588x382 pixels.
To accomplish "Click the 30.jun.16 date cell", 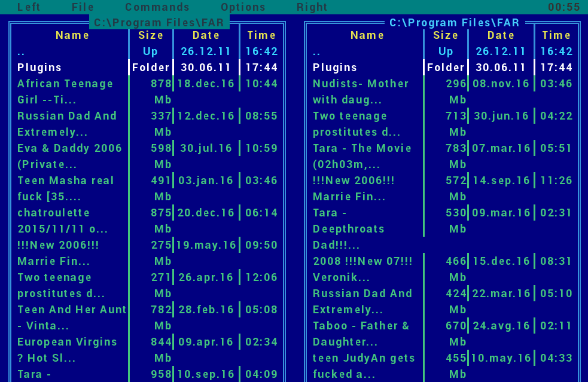I will click(501, 116).
